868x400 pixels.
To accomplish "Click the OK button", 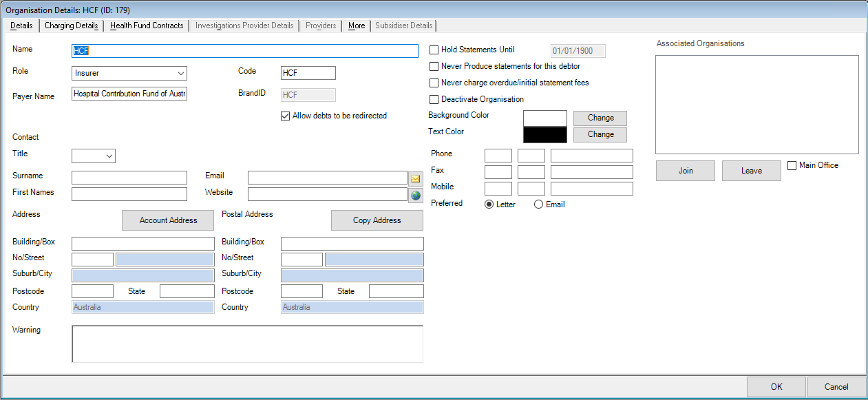I will pyautogui.click(x=776, y=387).
